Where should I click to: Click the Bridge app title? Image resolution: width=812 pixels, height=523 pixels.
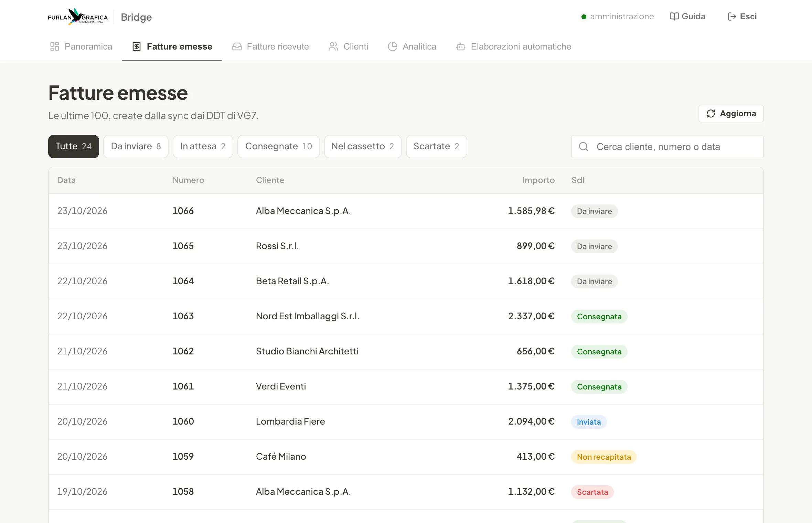click(x=136, y=17)
